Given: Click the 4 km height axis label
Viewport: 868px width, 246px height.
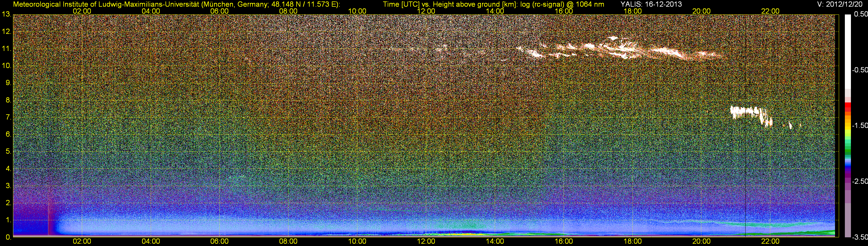Looking at the screenshot, I should click(x=8, y=168).
